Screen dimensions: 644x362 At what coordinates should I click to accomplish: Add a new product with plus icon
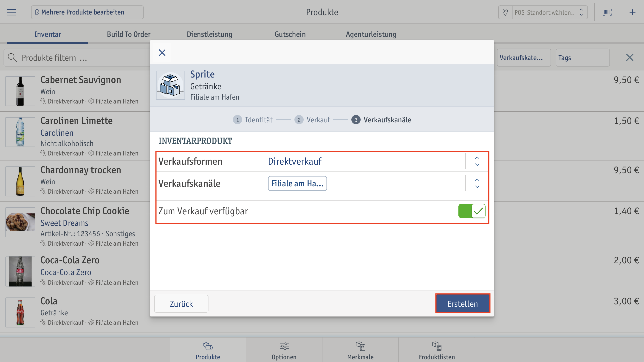632,12
